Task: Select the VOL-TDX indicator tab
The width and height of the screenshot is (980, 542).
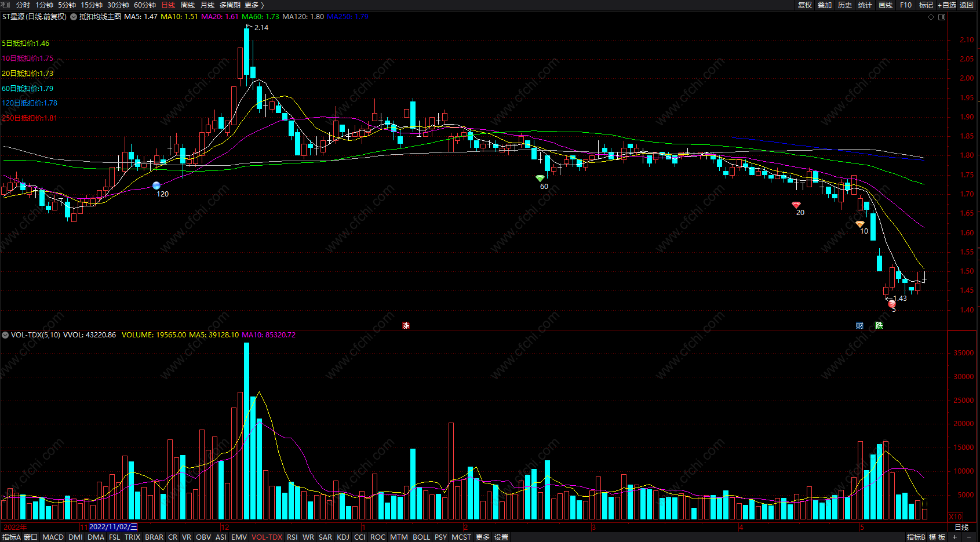Action: coord(267,537)
